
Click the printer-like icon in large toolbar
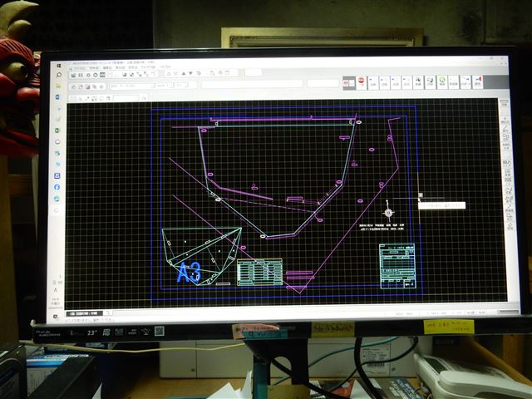[x=431, y=82]
